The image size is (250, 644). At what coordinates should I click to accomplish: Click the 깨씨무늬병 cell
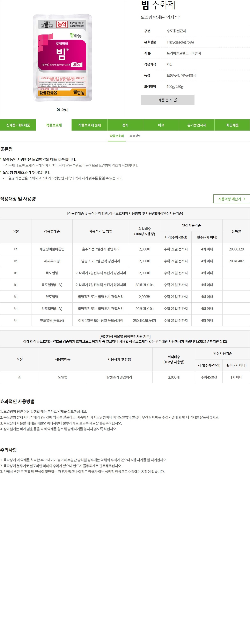coord(52,261)
